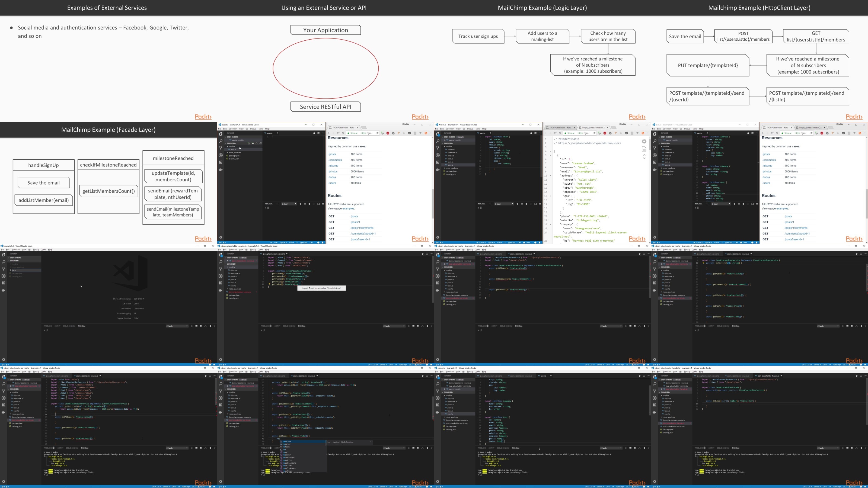The height and width of the screenshot is (488, 868).
Task: Click Refresh Explorer icon beside New Folder icon
Action: pyautogui.click(x=256, y=143)
